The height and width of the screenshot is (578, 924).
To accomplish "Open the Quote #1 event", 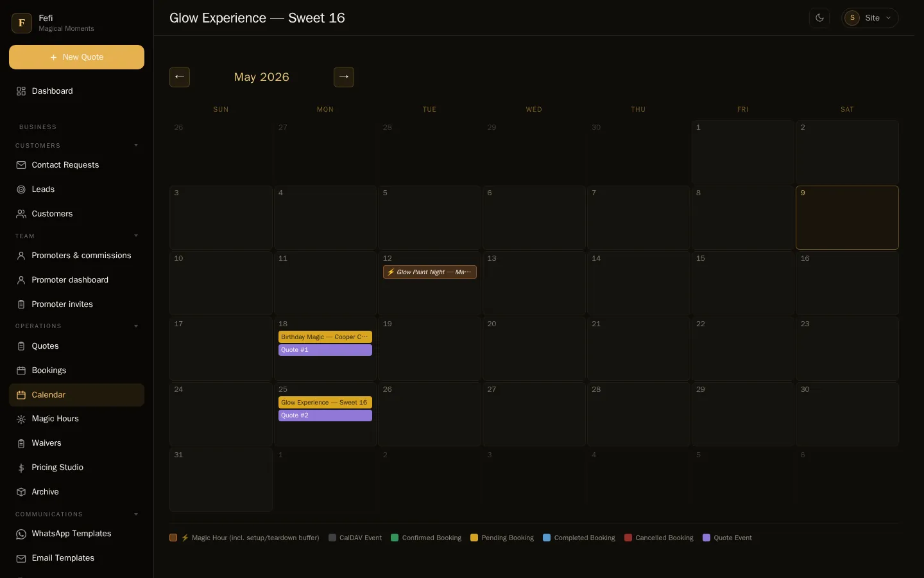I will point(325,350).
